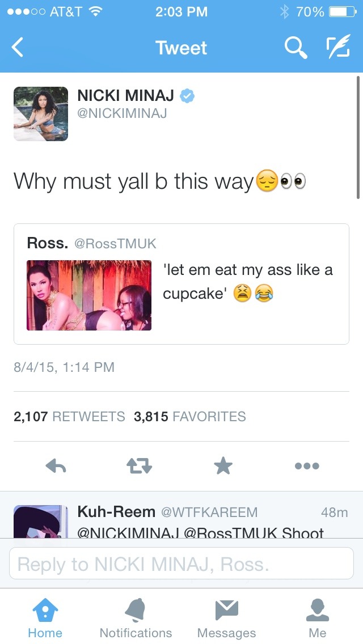Open the quoted tweet's photo thumbnail
This screenshot has height=644, width=363.
(89, 295)
